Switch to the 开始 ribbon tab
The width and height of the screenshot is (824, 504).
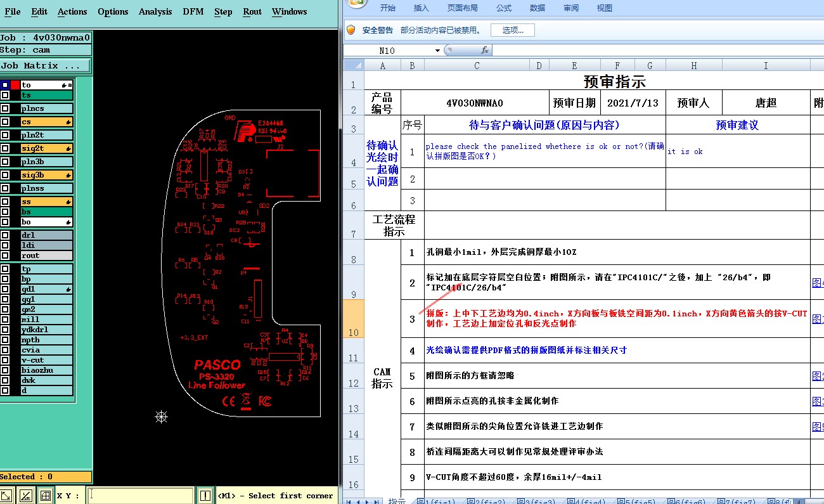click(388, 8)
